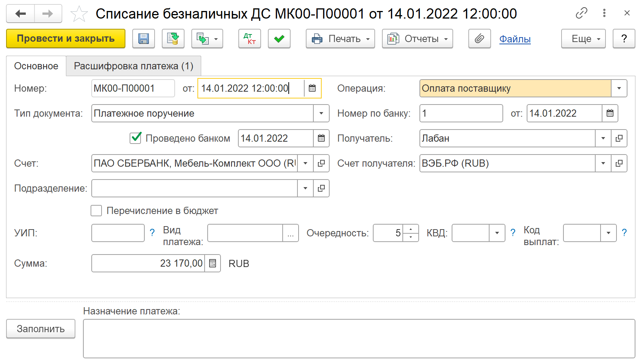Open calendar for document date

point(312,88)
